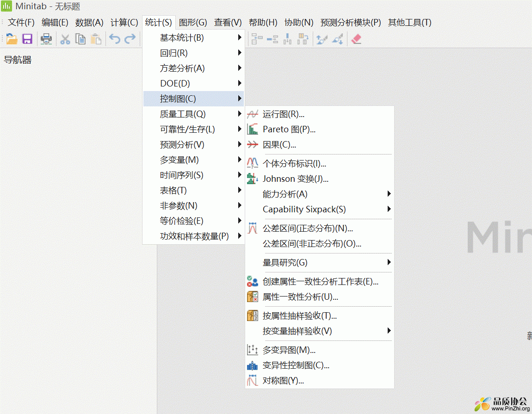Open the 查看(V) menu

click(228, 22)
